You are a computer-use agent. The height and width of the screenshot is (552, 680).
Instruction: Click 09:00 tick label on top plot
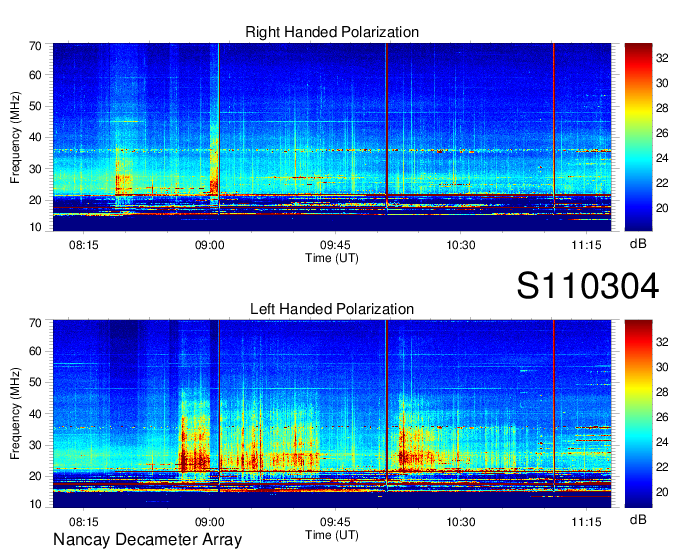coord(209,245)
